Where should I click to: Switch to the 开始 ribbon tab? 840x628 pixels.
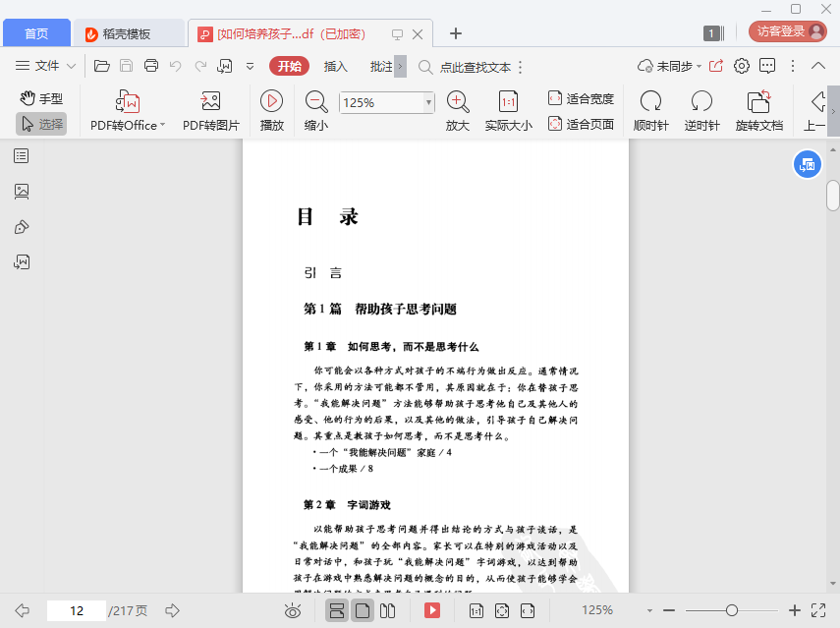click(x=289, y=66)
